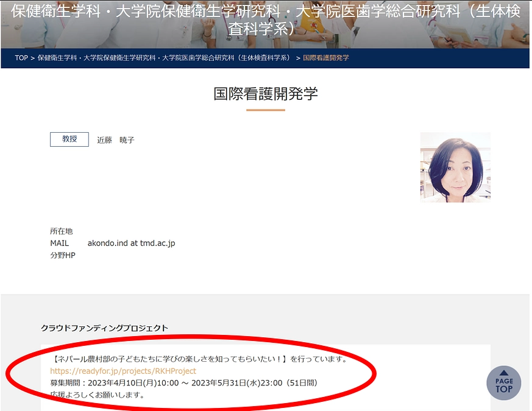
Task: Click Professor Kondo's portrait photo
Action: (455, 166)
